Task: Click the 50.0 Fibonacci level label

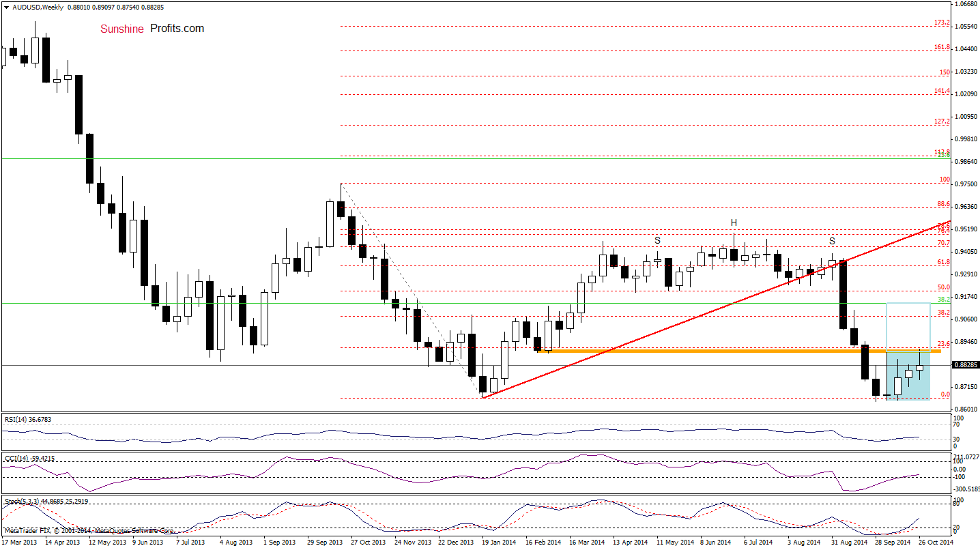Action: tap(944, 287)
